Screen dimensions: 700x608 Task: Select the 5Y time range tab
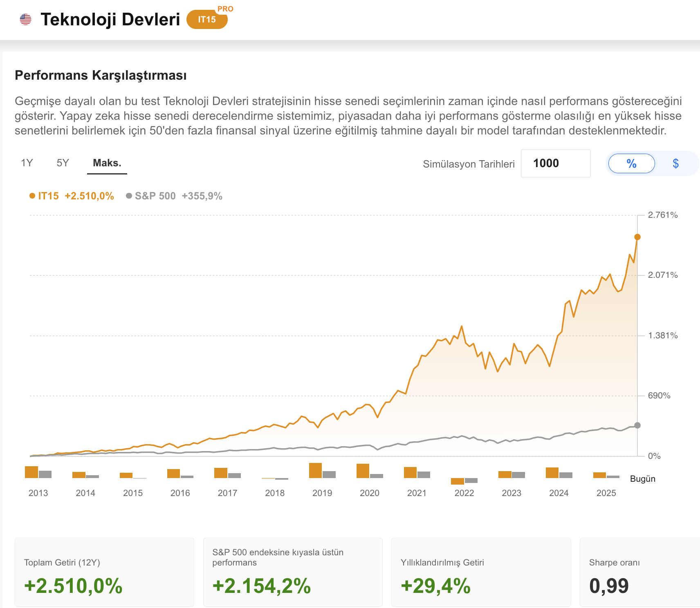point(63,163)
